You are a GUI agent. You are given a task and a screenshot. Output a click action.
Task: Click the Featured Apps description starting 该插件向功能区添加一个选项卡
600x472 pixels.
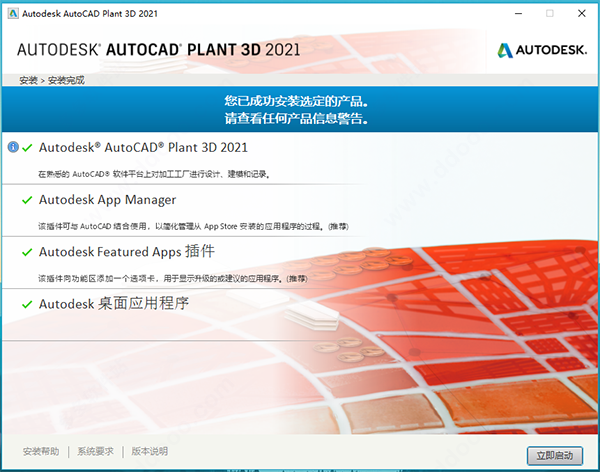click(x=173, y=278)
